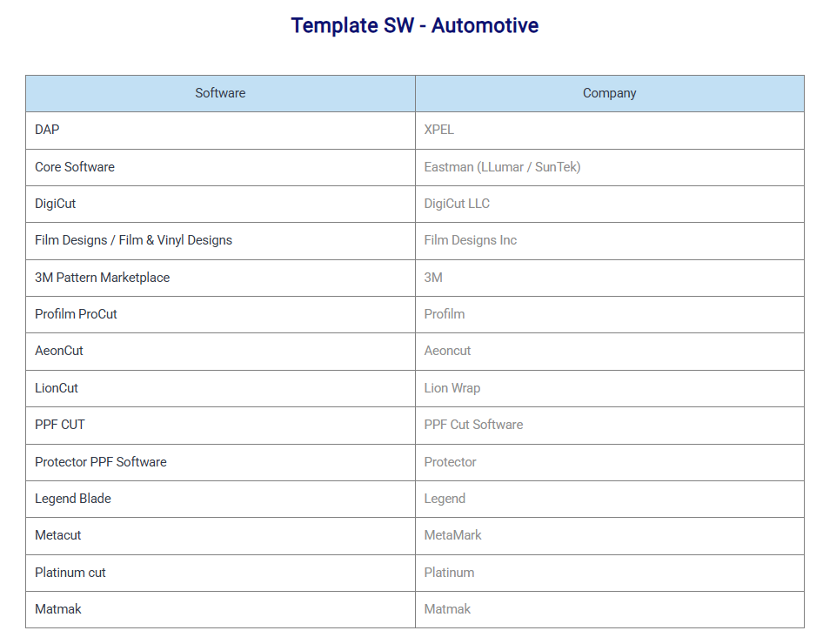The width and height of the screenshot is (823, 644).
Task: Select Film Designs / Film & Vinyl Designs
Action: click(x=133, y=240)
